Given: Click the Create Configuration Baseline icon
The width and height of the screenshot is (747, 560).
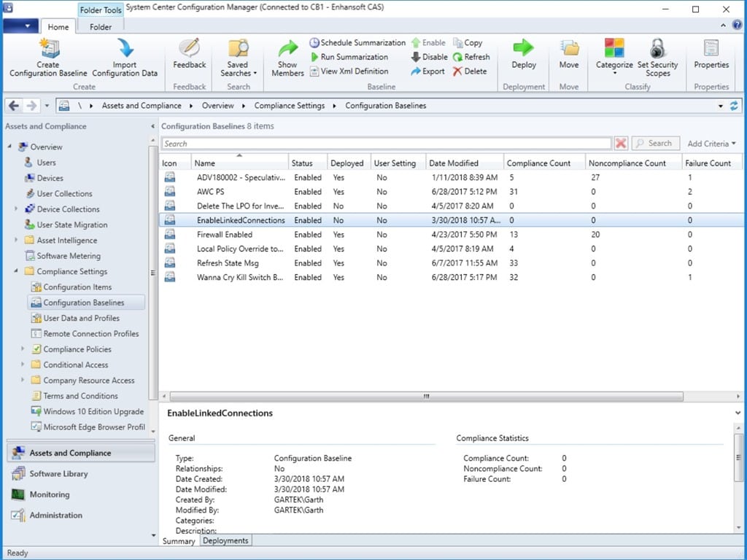Looking at the screenshot, I should click(49, 49).
